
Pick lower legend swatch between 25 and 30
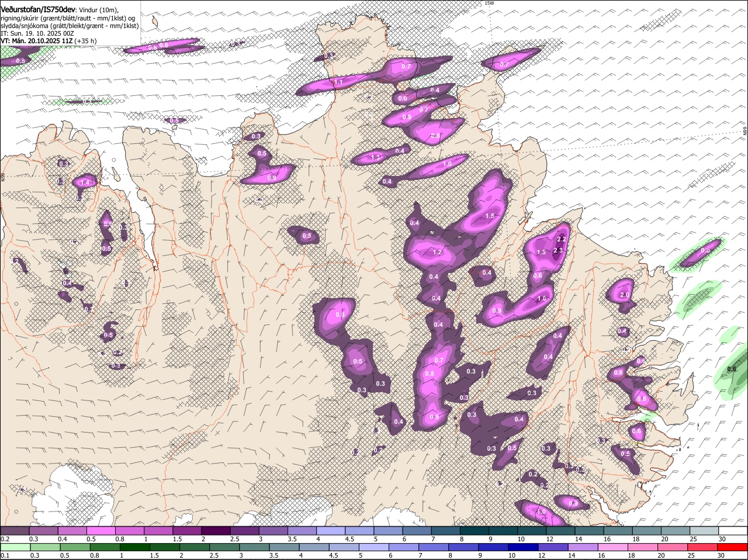[x=703, y=547]
